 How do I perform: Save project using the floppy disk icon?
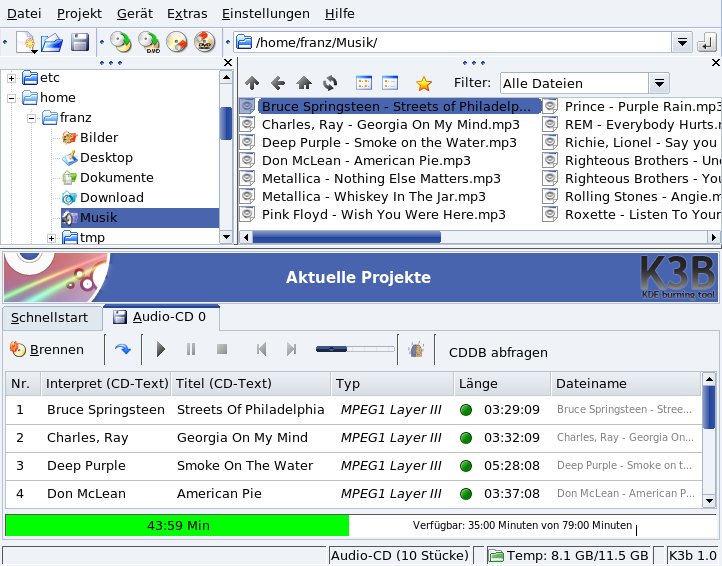tap(80, 42)
